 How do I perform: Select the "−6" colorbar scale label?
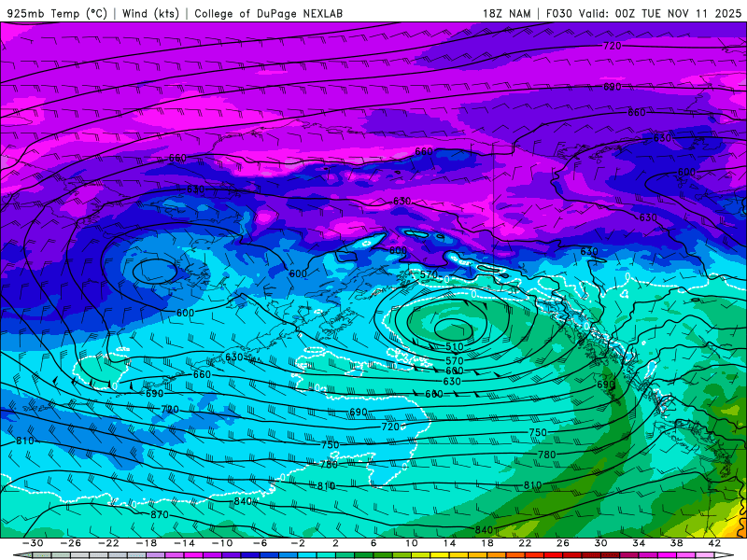261,543
